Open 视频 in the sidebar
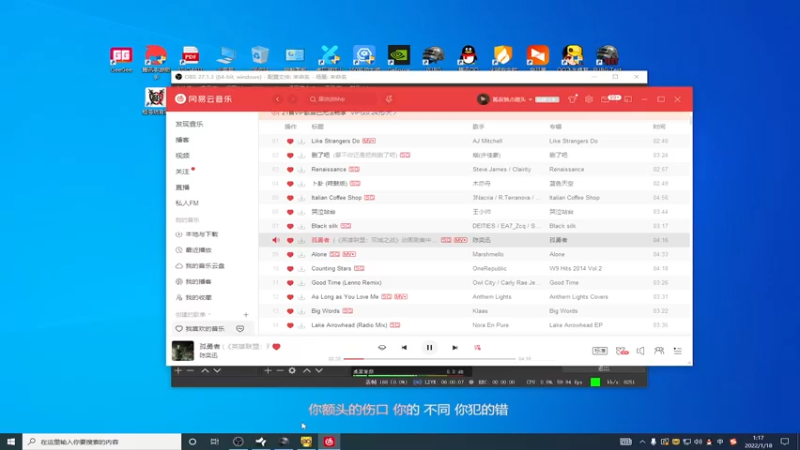The height and width of the screenshot is (450, 800). 182,156
